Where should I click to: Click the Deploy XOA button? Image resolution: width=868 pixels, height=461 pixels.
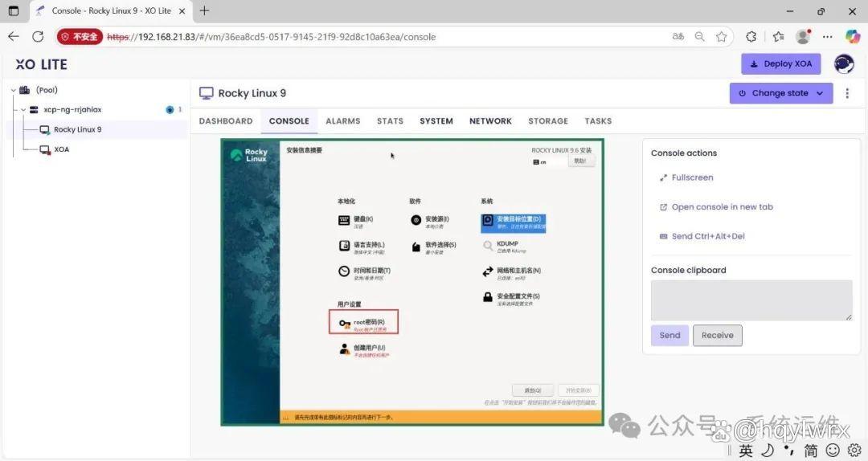point(781,63)
